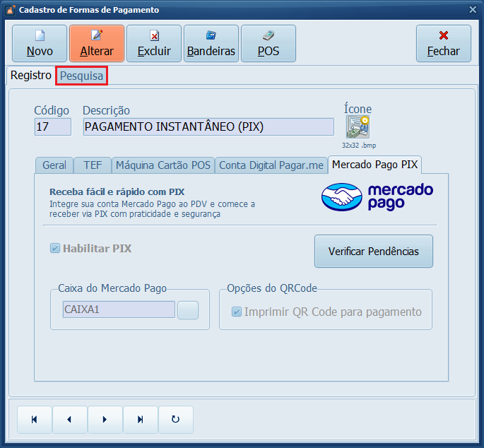Go to the first record
Viewport: 484px width, 448px height.
(x=35, y=419)
